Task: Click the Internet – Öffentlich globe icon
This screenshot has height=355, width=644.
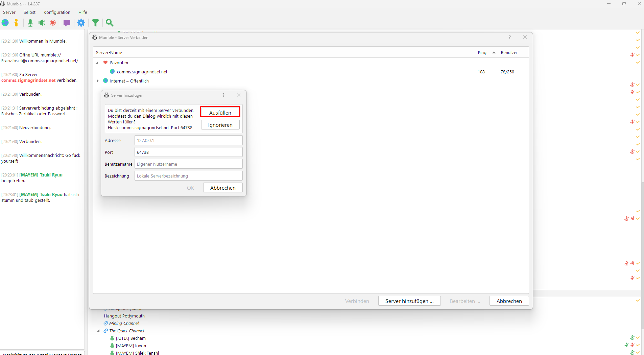Action: pos(105,81)
